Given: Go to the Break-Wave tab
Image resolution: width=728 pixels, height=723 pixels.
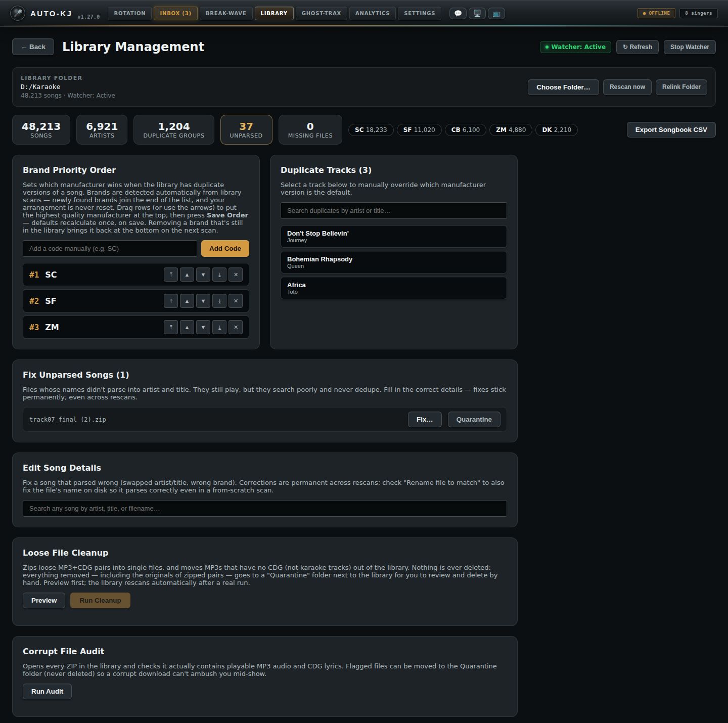Looking at the screenshot, I should tap(226, 13).
